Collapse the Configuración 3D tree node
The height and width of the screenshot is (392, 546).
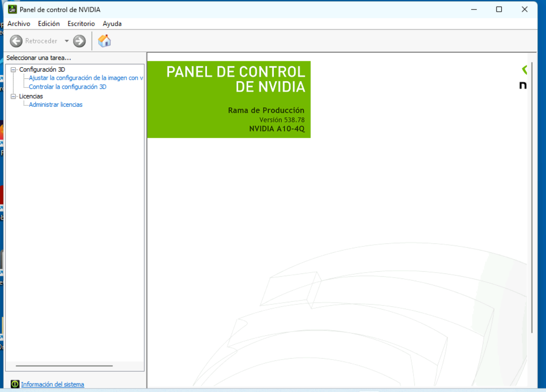[x=14, y=70]
